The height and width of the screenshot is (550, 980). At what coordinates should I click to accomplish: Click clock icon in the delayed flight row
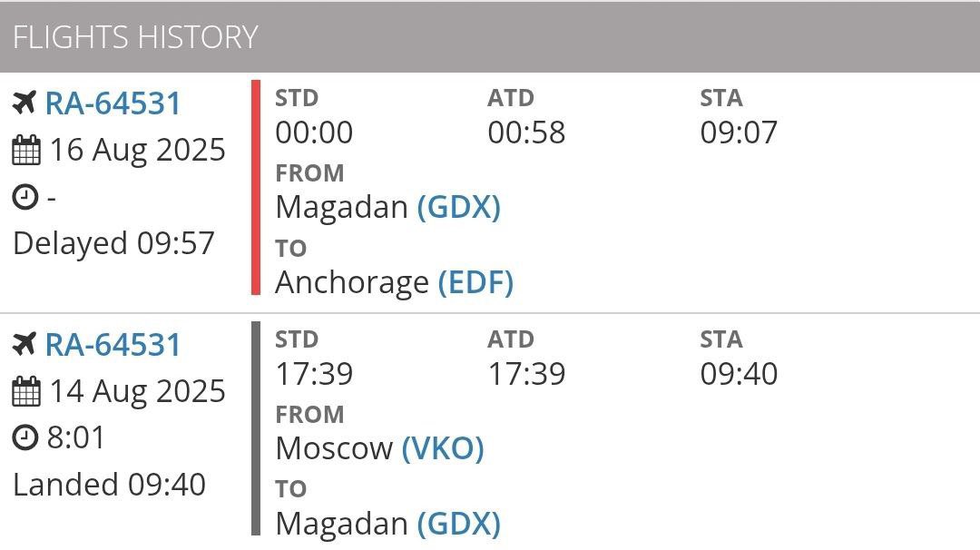pyautogui.click(x=25, y=197)
